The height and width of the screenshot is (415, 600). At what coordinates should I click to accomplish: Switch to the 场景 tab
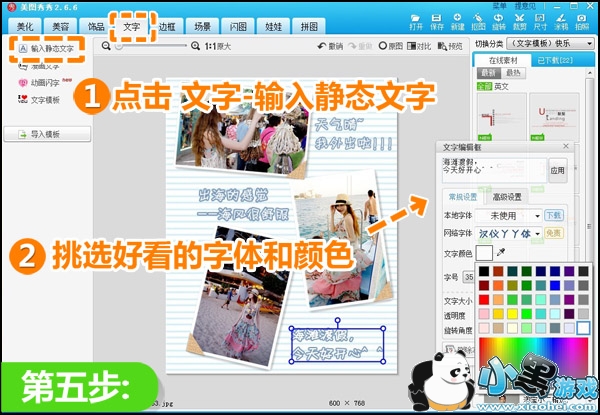click(202, 26)
